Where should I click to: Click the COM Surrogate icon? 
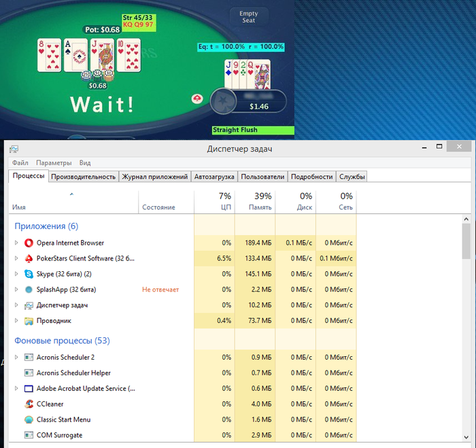[29, 435]
